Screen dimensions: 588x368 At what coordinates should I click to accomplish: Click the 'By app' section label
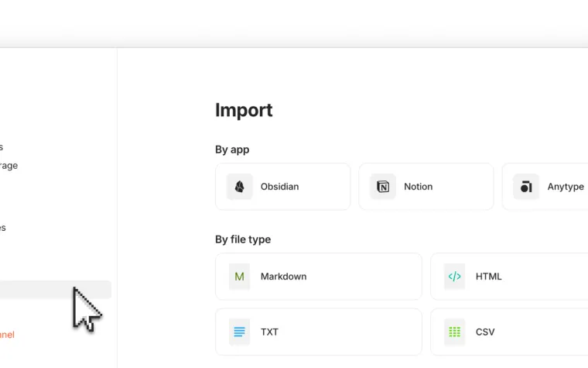[232, 150]
